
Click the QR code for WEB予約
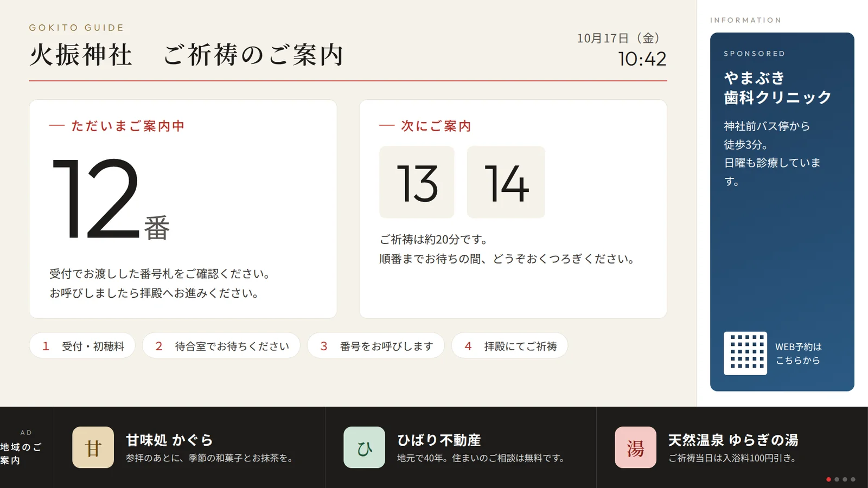tap(745, 354)
